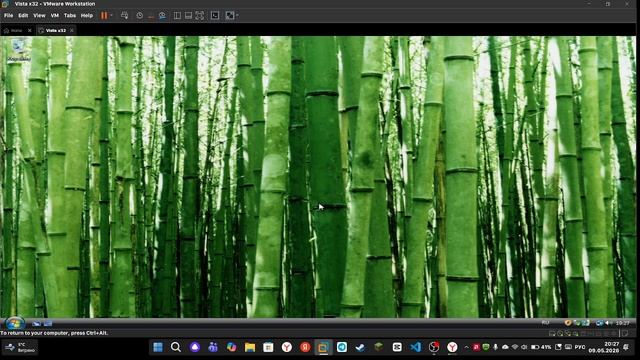Open the red Yandex taskbar icon
This screenshot has height=360, width=640.
pos(305,347)
